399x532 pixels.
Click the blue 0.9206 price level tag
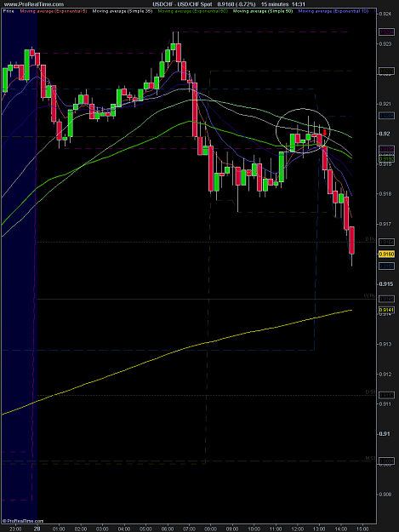[386, 116]
